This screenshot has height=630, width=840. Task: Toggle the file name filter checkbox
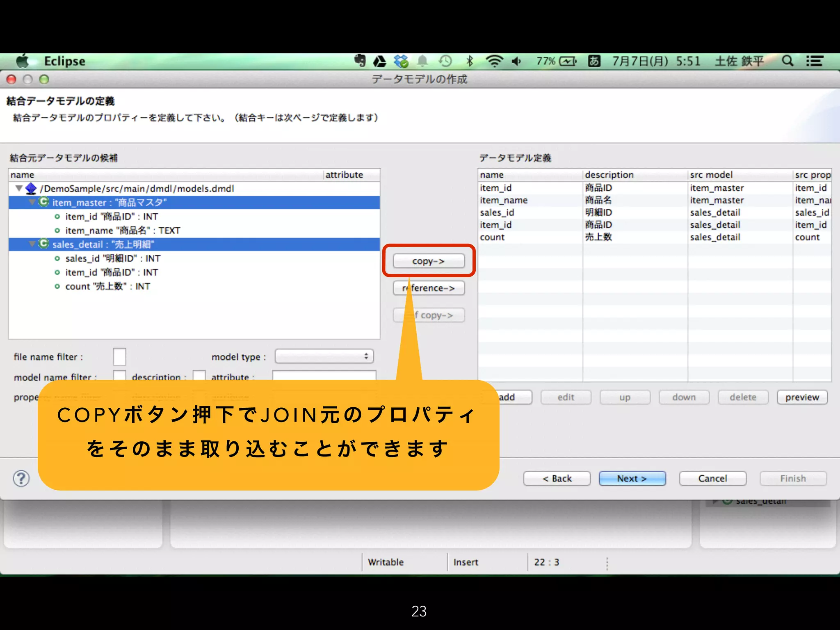(119, 356)
